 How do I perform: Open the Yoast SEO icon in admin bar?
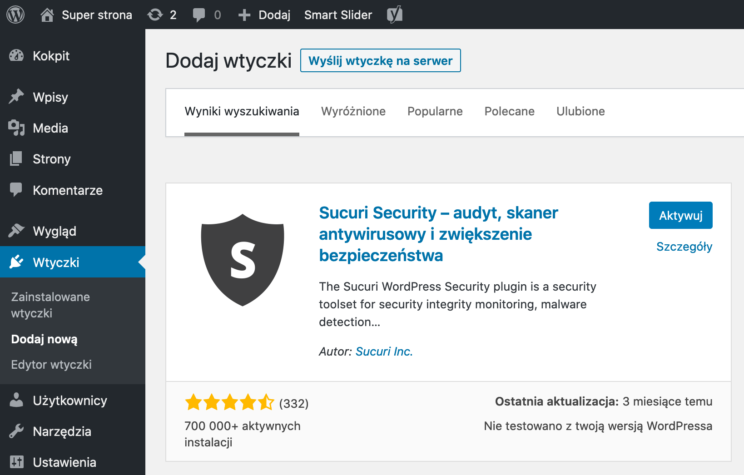tap(394, 15)
